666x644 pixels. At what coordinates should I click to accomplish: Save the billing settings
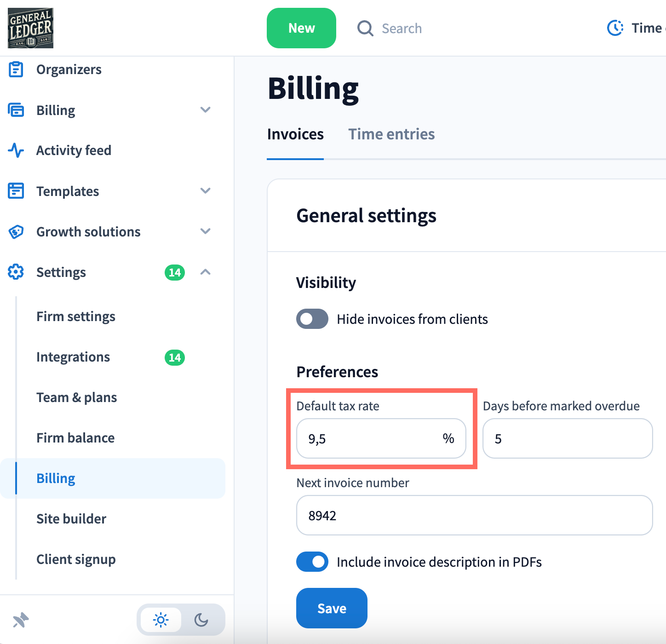[x=332, y=608]
